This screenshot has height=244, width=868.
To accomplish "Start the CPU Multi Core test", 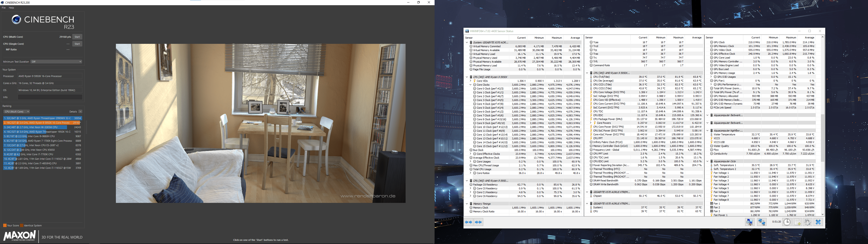I will coord(77,37).
